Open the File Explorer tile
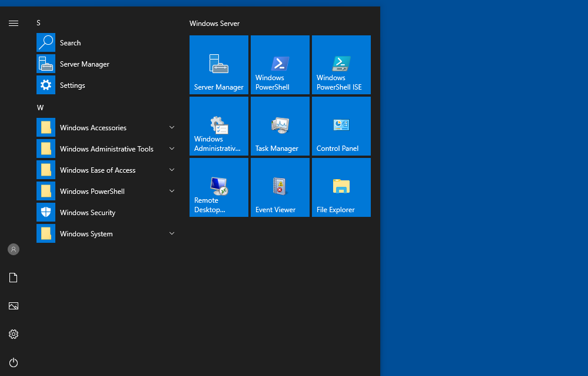588x376 pixels. click(341, 187)
